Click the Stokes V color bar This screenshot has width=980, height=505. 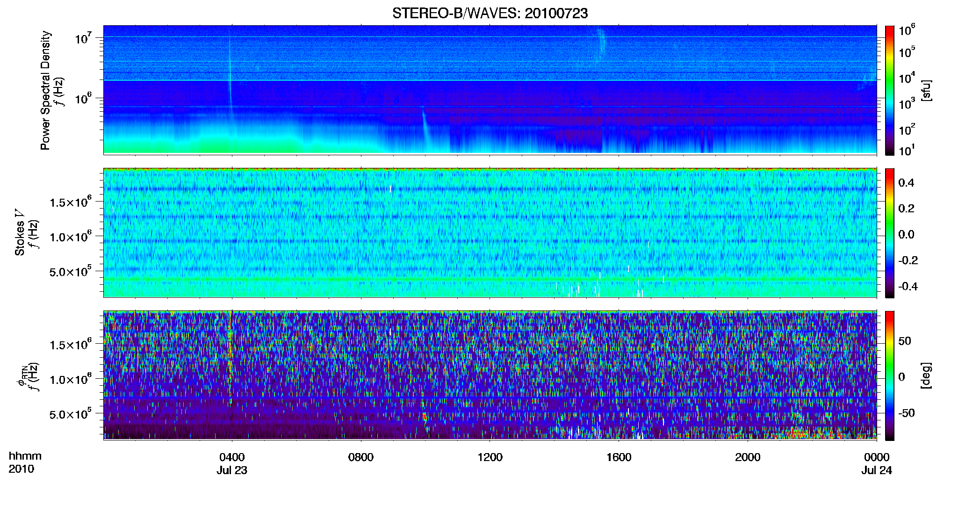[890, 233]
